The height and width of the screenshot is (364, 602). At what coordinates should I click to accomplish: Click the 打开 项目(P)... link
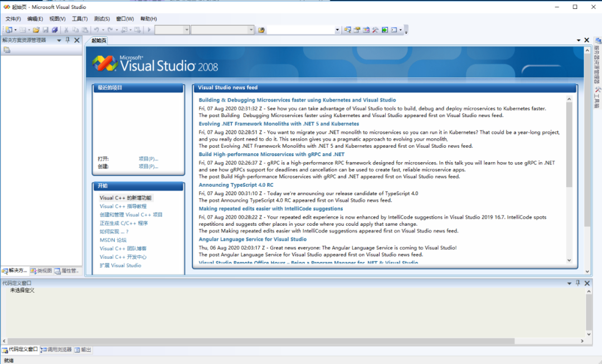(148, 158)
